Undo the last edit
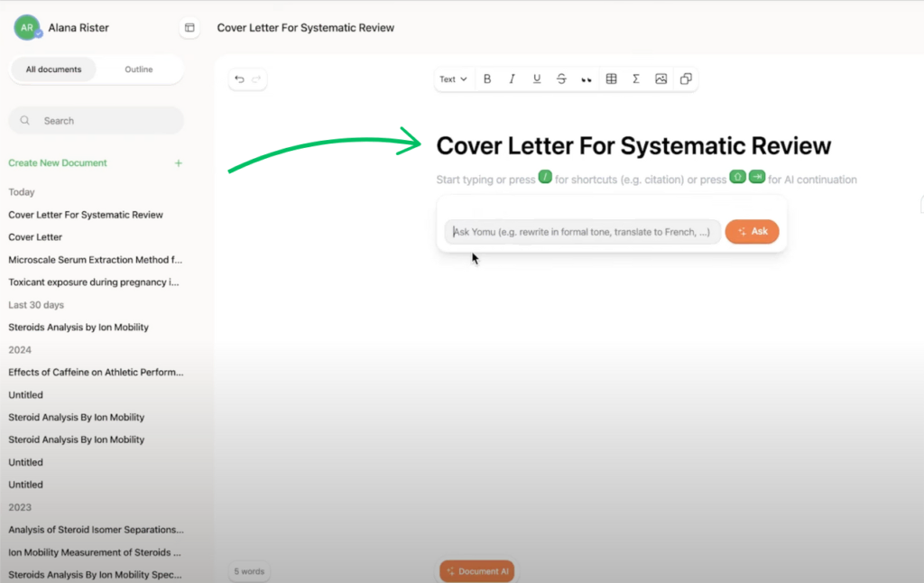The height and width of the screenshot is (583, 924). pos(239,79)
